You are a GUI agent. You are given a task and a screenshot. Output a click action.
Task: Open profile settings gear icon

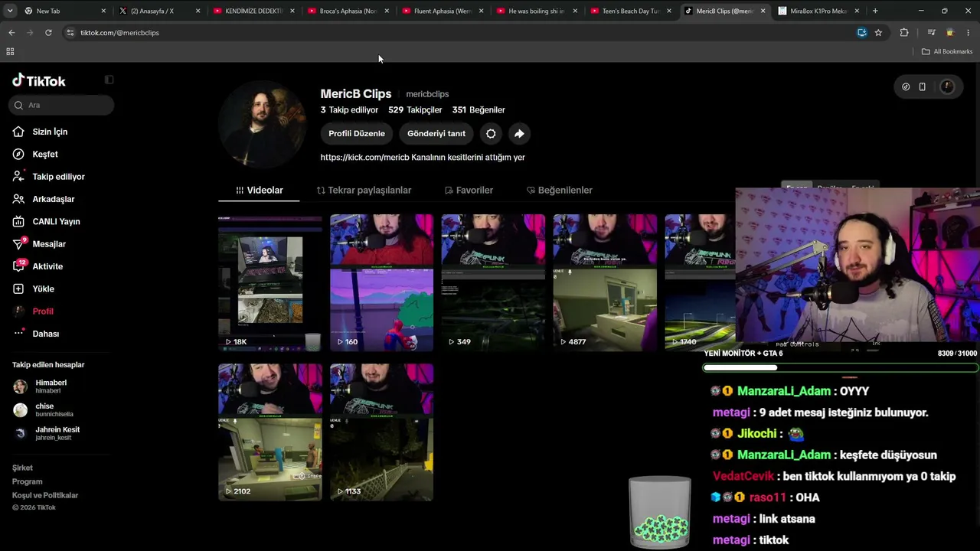491,133
